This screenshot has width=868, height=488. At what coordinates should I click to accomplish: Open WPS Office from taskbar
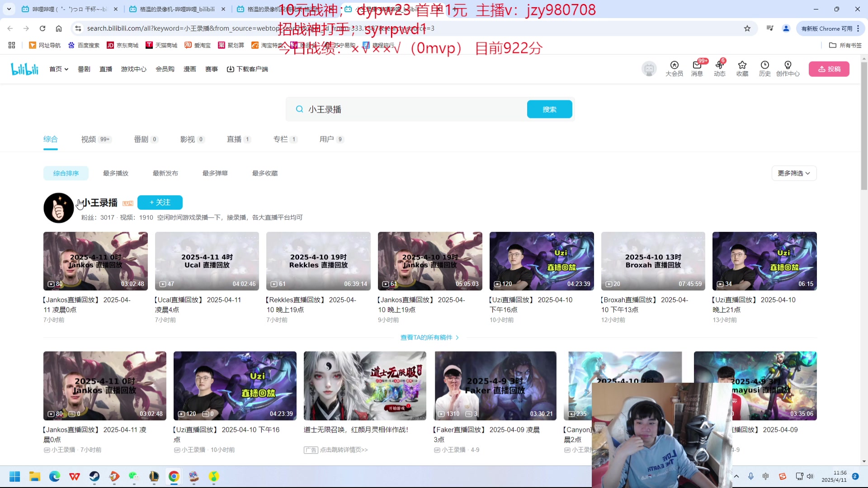coord(75,476)
